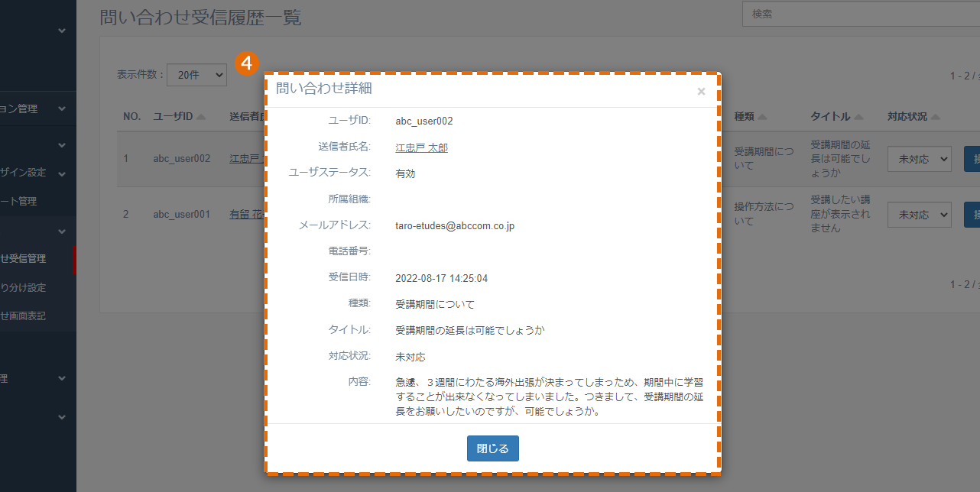Screen dimensions: 980x492
Task: Click the 検索 search field
Action: 861,14
